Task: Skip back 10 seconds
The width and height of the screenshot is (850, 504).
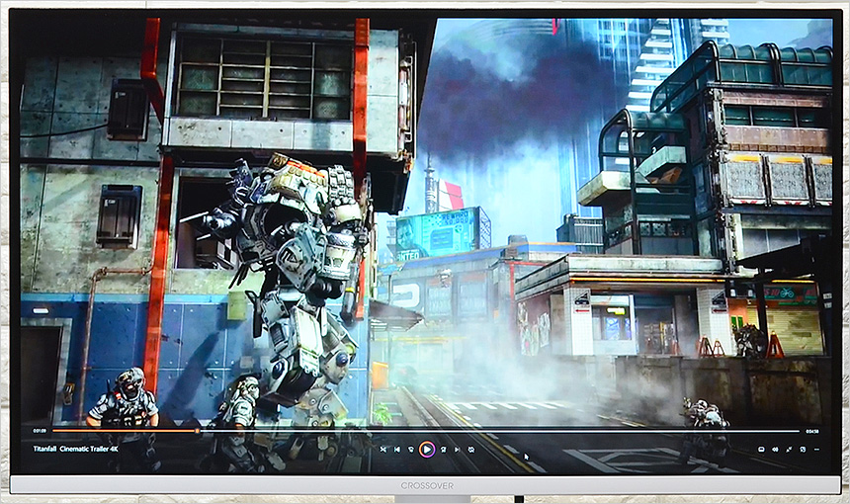Action: [x=411, y=449]
